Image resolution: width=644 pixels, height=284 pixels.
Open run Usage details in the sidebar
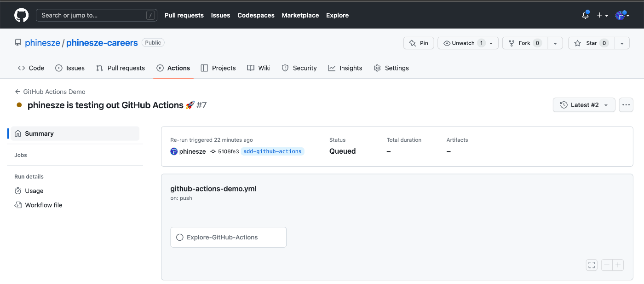(34, 191)
